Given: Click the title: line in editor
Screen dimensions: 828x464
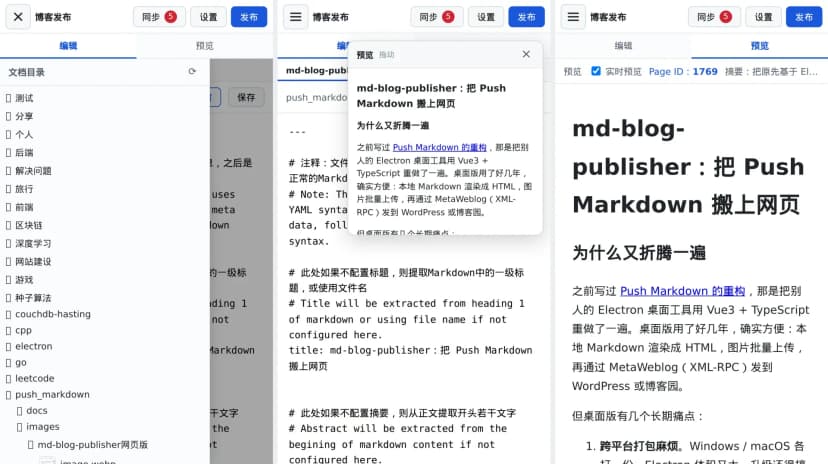Looking at the screenshot, I should click(410, 358).
